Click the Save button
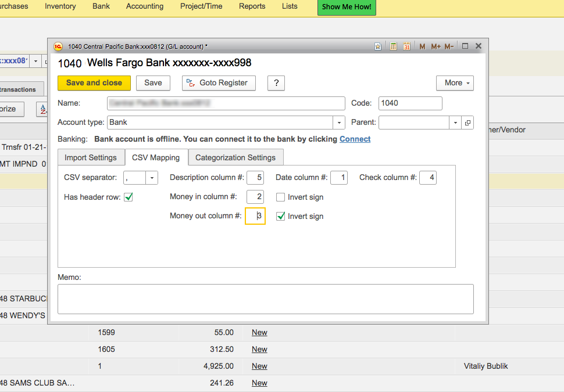The image size is (564, 392). click(154, 83)
